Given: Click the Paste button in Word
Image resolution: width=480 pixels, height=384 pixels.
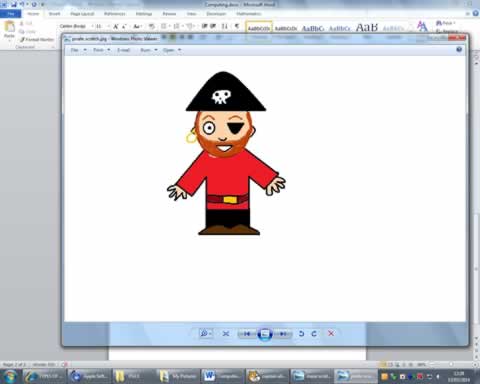Looking at the screenshot, I should click(x=9, y=30).
